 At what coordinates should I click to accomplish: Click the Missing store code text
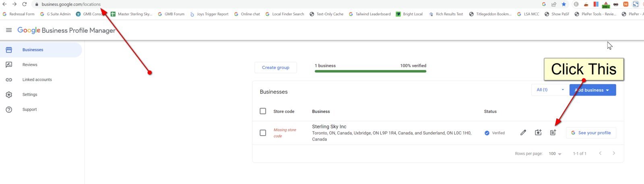coord(285,133)
